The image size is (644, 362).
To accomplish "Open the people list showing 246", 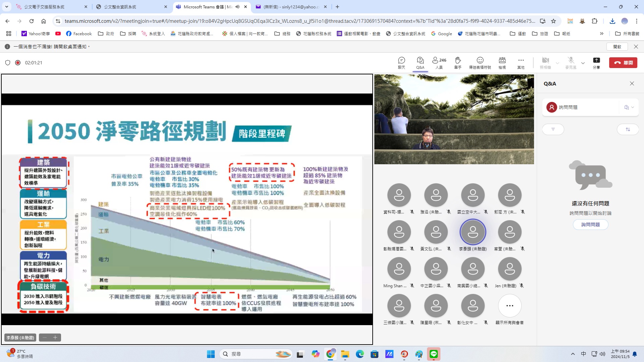I will point(439,63).
